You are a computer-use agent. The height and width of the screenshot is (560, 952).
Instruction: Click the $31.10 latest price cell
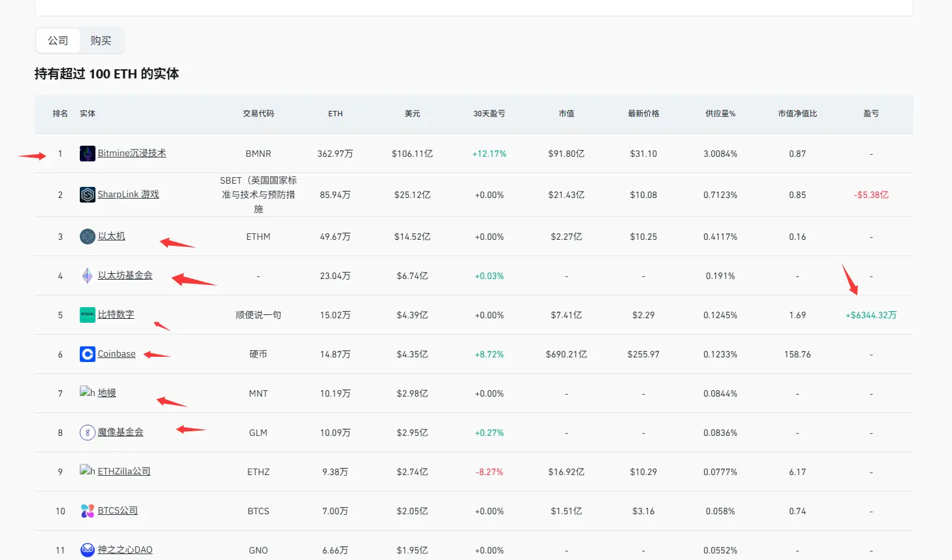click(x=643, y=154)
